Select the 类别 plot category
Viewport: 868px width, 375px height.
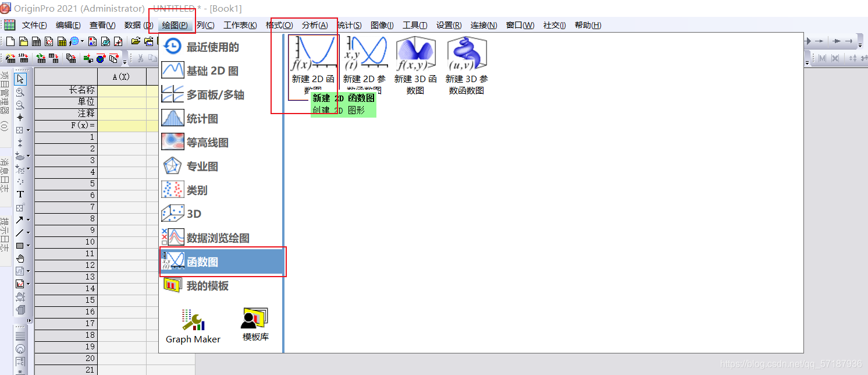[222, 190]
